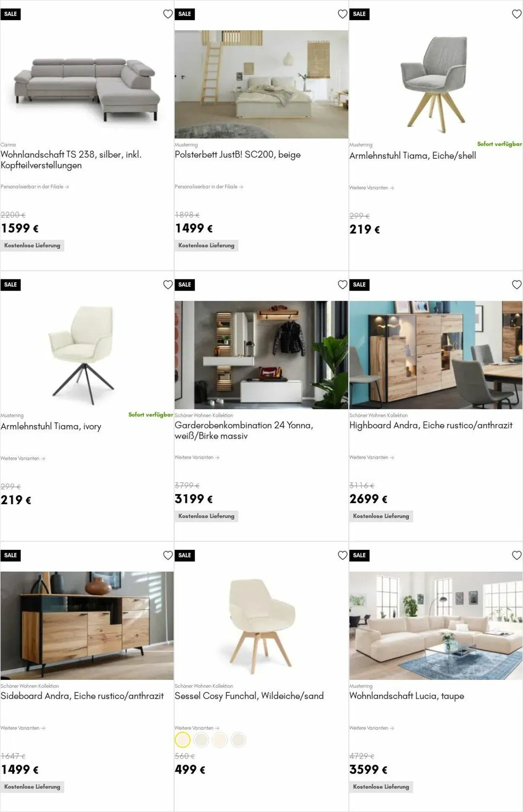Open Weitere Varianten for Armlehnstuhl Tiama Eiche/shell
The image size is (523, 812).
click(x=372, y=188)
